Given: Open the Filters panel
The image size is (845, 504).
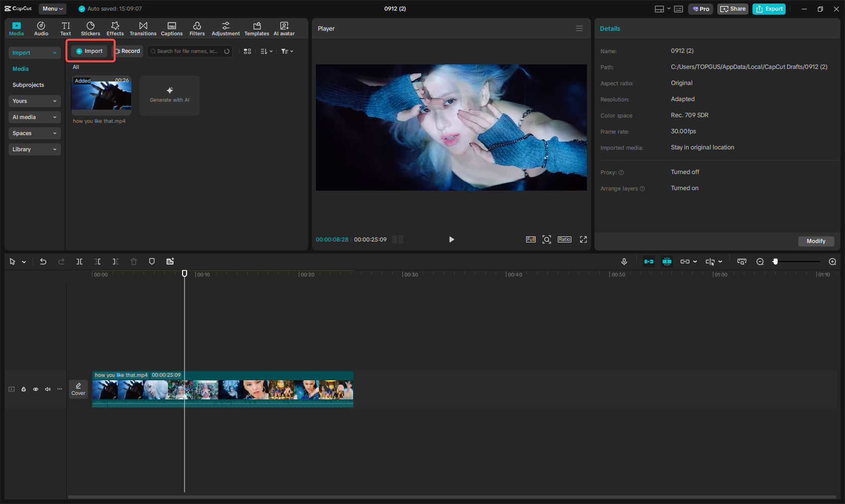Looking at the screenshot, I should 197,28.
